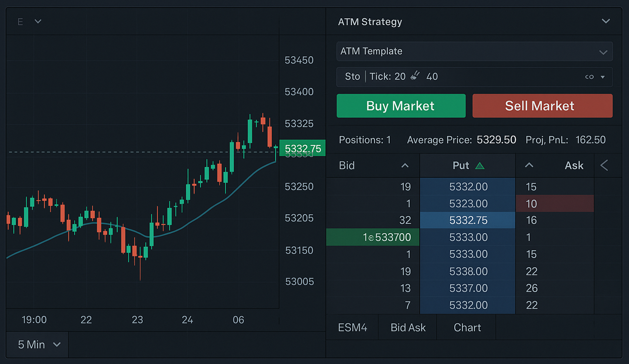Open the 5 Min timeframe dropdown
The width and height of the screenshot is (629, 364).
[38, 345]
